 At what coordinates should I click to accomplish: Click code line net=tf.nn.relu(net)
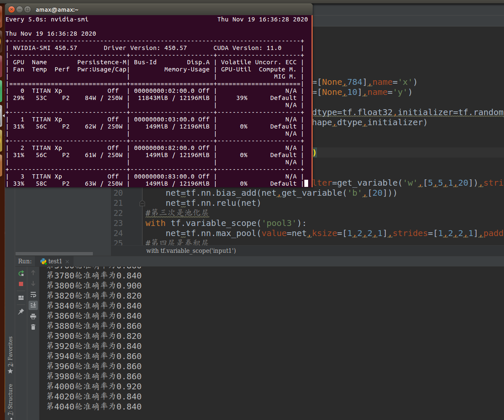click(213, 203)
